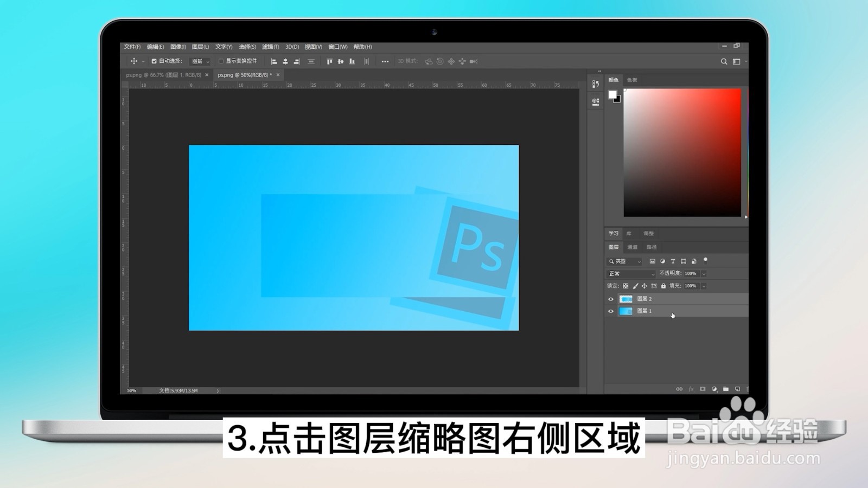868x488 pixels.
Task: Open the three-dots more align options
Action: coord(385,61)
